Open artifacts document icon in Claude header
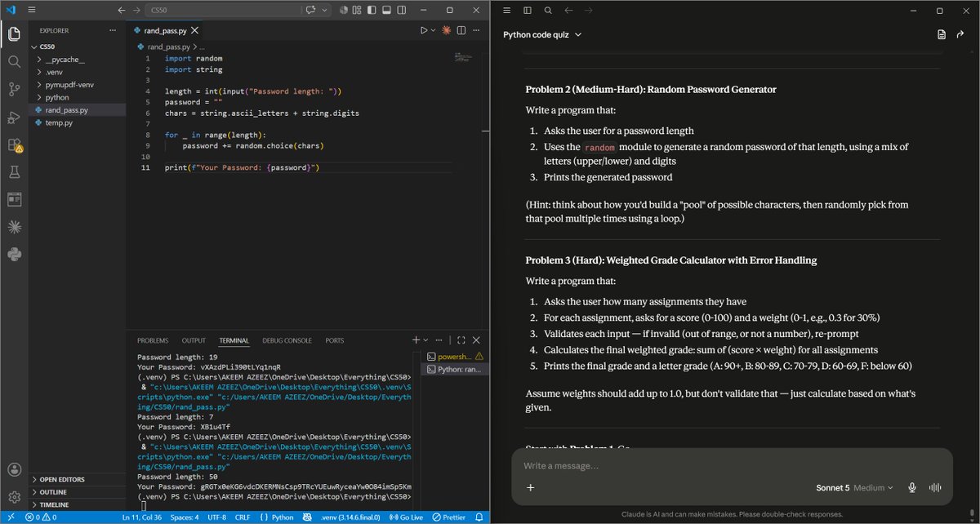The height and width of the screenshot is (524, 980). click(x=942, y=34)
